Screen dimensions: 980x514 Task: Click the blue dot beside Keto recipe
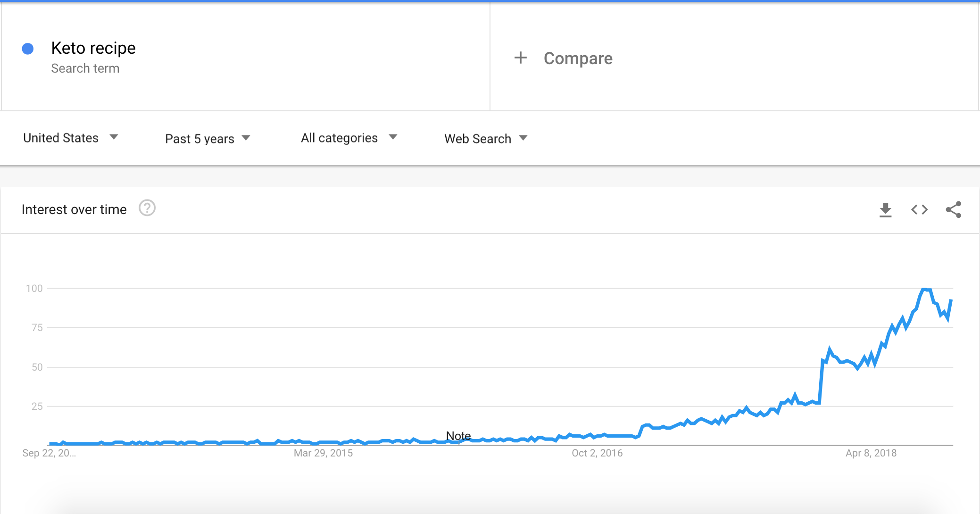coord(28,49)
